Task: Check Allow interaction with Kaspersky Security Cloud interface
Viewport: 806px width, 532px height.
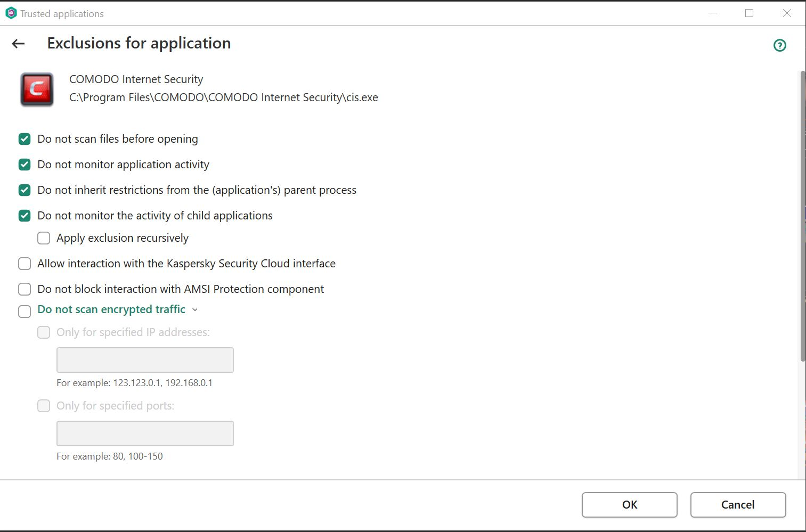Action: [x=25, y=264]
